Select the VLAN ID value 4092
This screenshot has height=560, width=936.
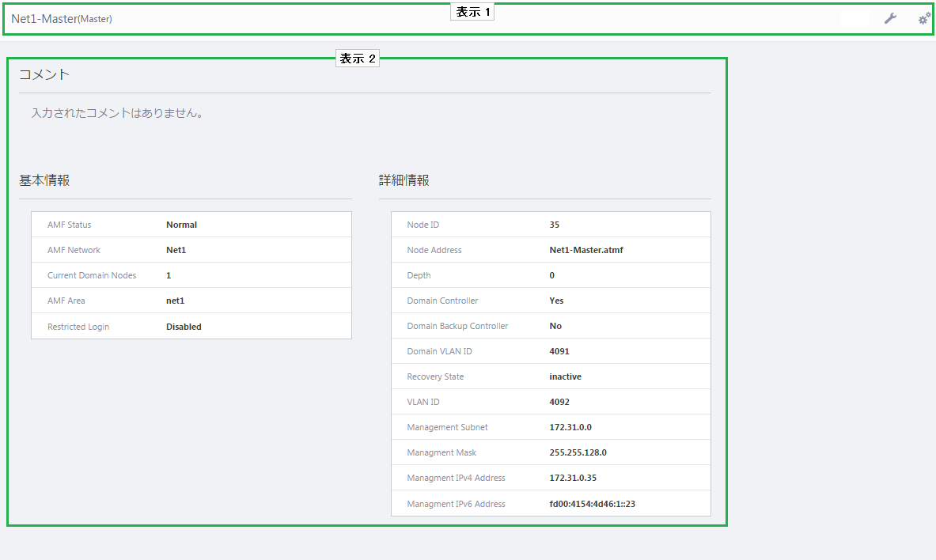coord(559,402)
